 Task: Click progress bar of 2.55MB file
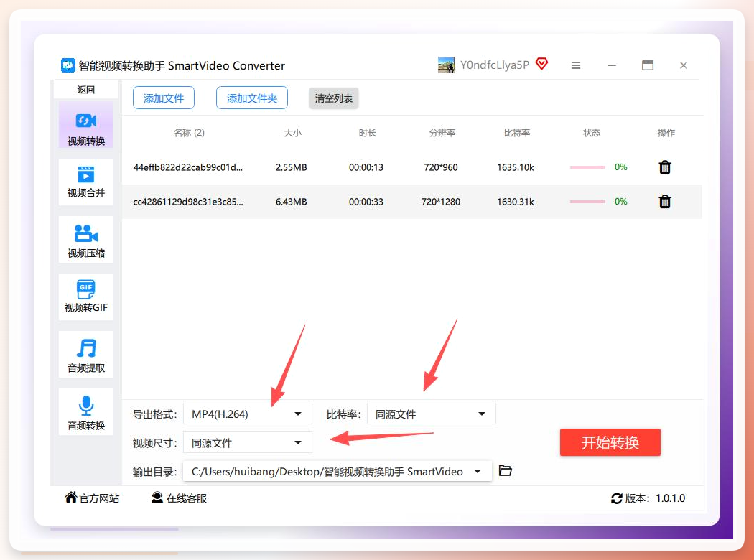(587, 167)
